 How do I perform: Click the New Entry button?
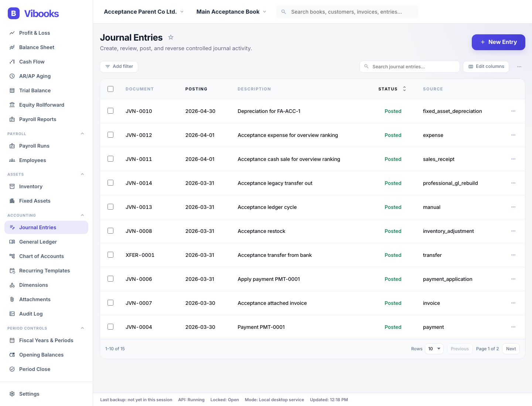coord(498,42)
